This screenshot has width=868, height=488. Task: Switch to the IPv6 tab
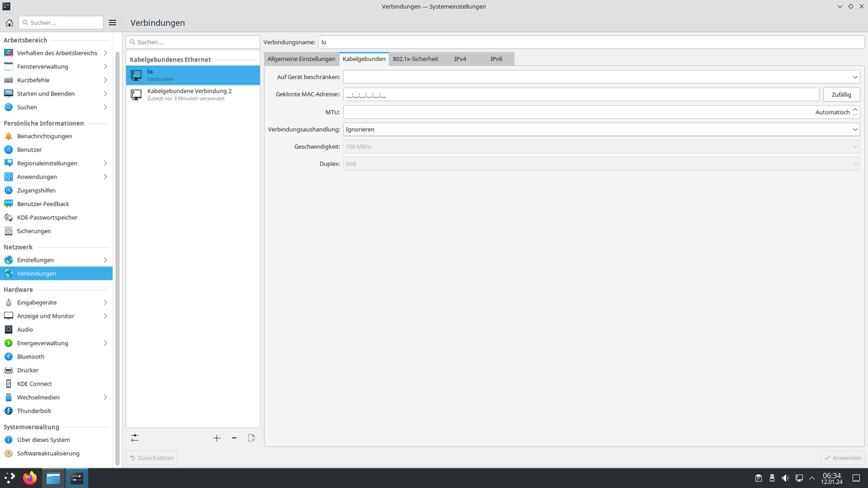(496, 59)
